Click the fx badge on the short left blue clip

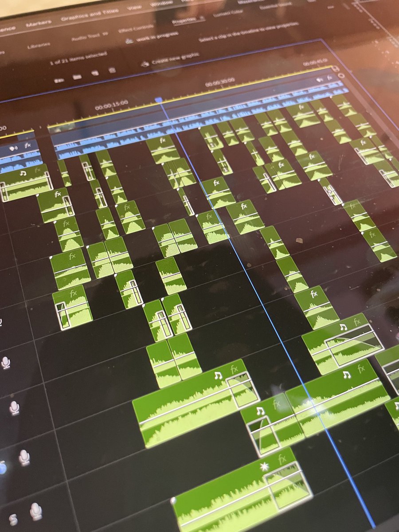click(x=28, y=146)
